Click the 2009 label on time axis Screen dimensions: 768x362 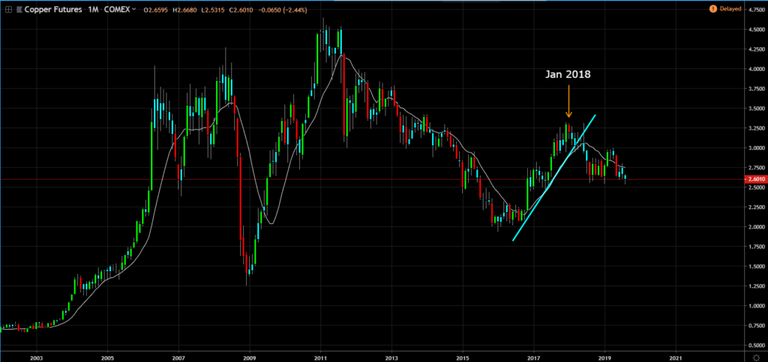[249, 358]
